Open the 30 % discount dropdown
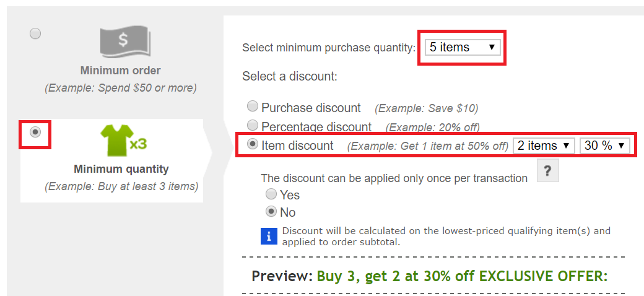 [x=604, y=146]
